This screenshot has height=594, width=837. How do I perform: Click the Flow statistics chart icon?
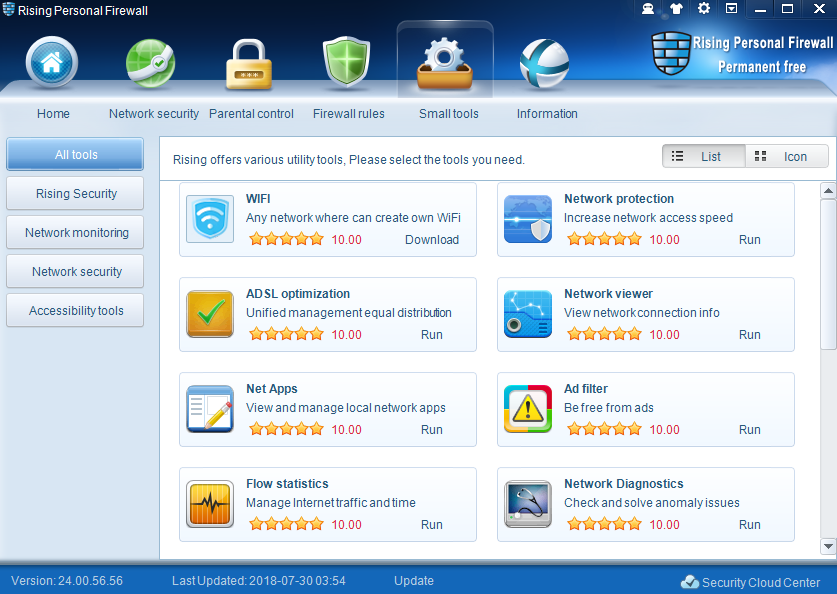click(x=210, y=504)
